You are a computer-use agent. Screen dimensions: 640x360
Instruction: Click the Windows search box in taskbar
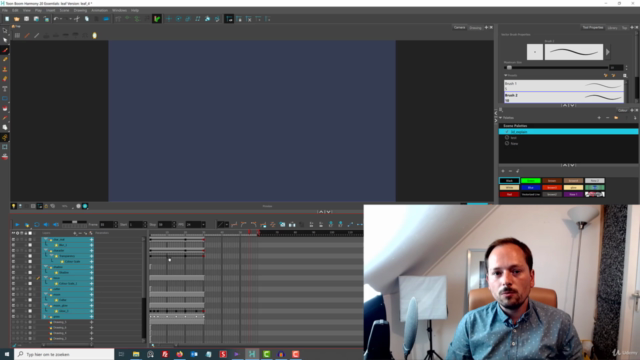point(64,354)
